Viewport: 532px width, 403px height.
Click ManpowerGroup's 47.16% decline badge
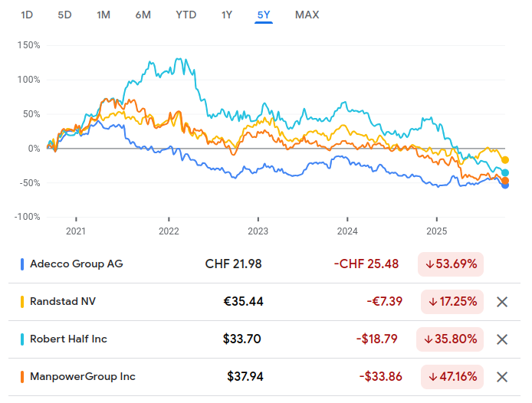click(452, 377)
